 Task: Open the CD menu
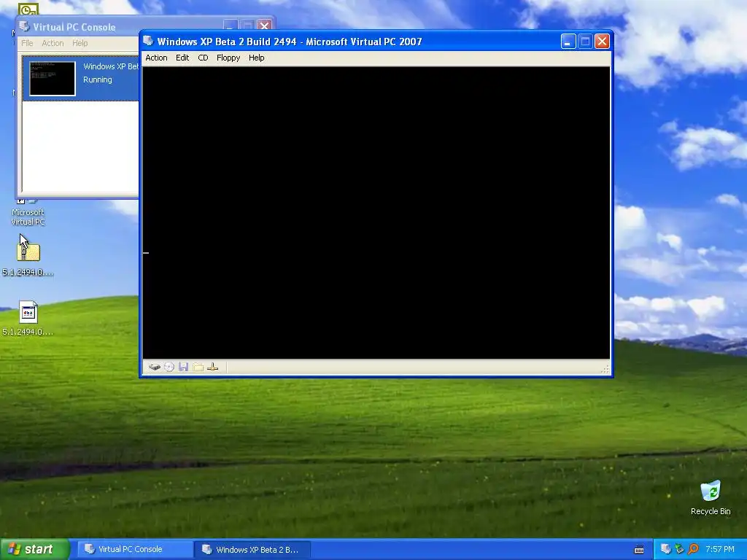pyautogui.click(x=203, y=58)
